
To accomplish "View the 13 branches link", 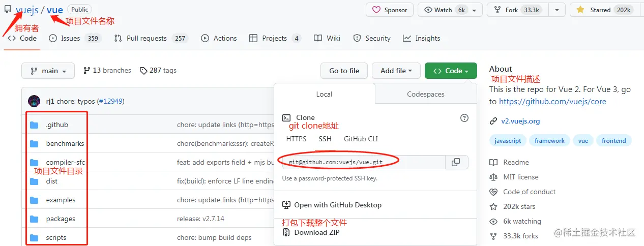I will tap(107, 71).
